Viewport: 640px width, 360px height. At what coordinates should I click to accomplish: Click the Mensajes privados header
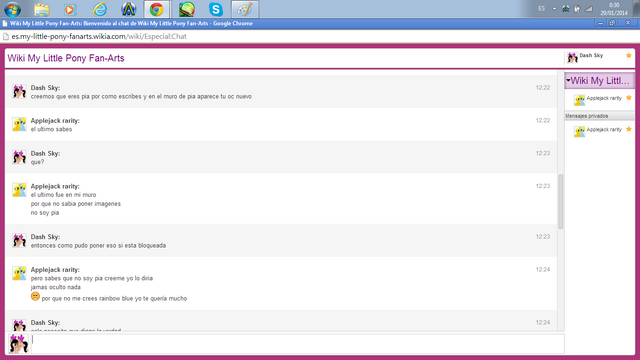pos(599,116)
